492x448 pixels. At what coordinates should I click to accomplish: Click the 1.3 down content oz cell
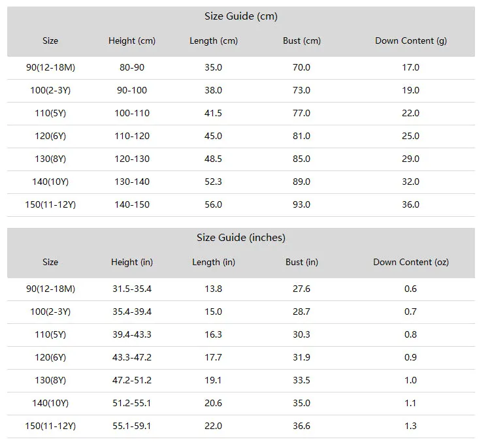tap(411, 426)
